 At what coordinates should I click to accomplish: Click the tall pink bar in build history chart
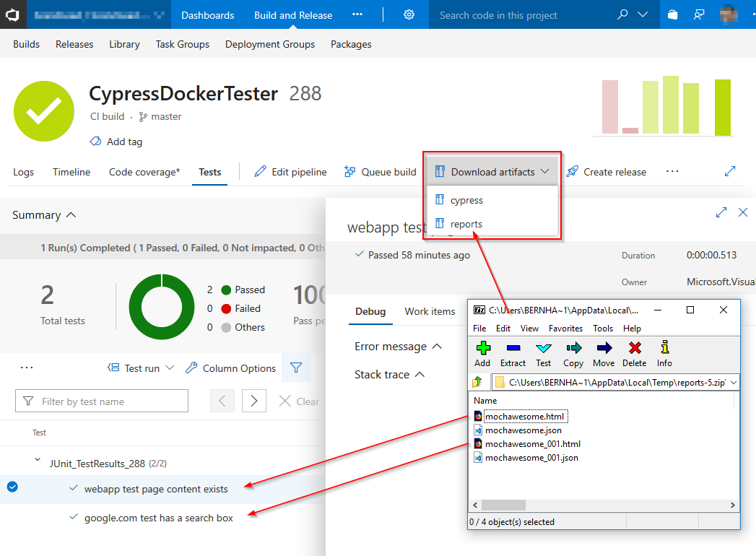coord(610,107)
